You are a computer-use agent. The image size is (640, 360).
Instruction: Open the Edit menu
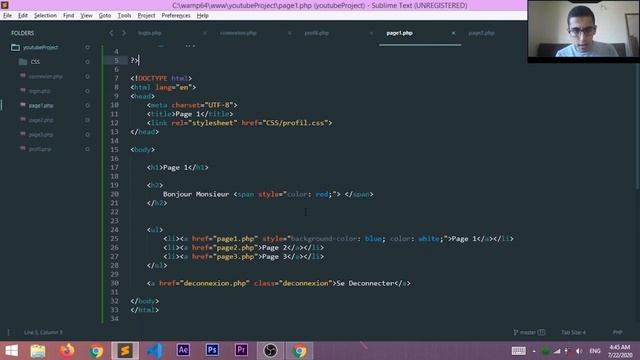coord(23,16)
